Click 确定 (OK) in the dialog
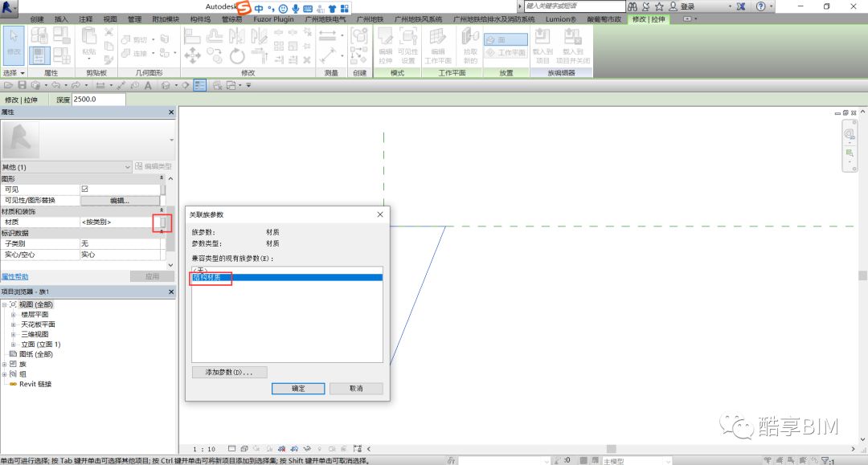Image resolution: width=868 pixels, height=465 pixels. point(298,389)
